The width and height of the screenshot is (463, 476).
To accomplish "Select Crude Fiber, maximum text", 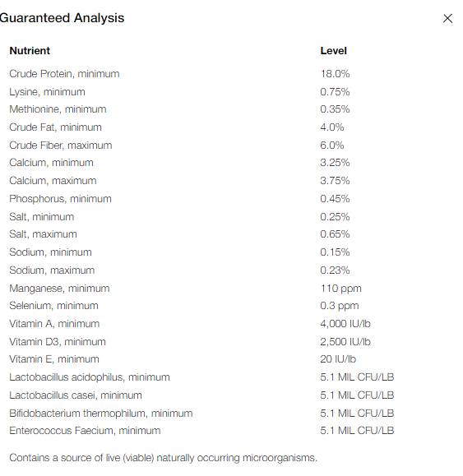I will [61, 146].
